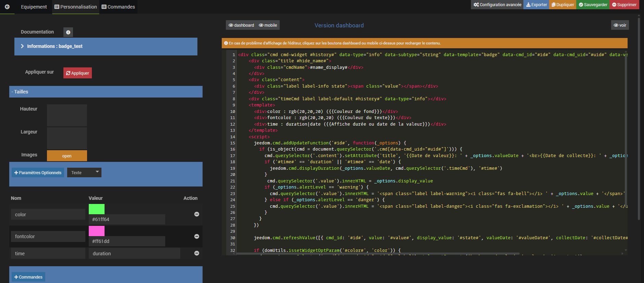Click the Largeur input field

point(67,138)
